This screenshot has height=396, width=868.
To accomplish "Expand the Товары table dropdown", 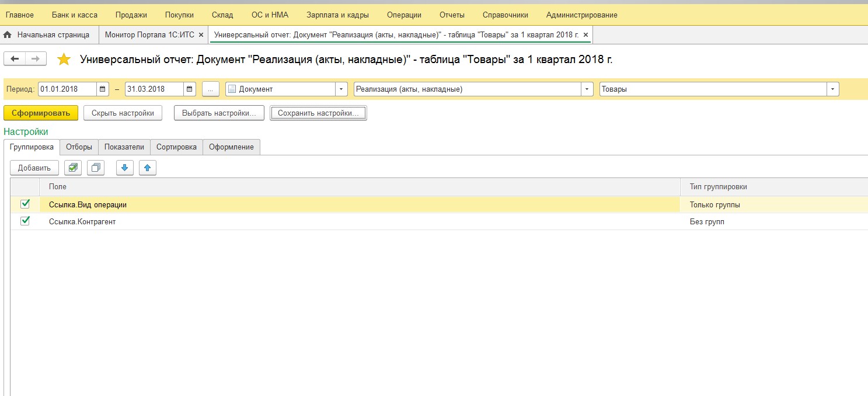I will click(x=832, y=89).
